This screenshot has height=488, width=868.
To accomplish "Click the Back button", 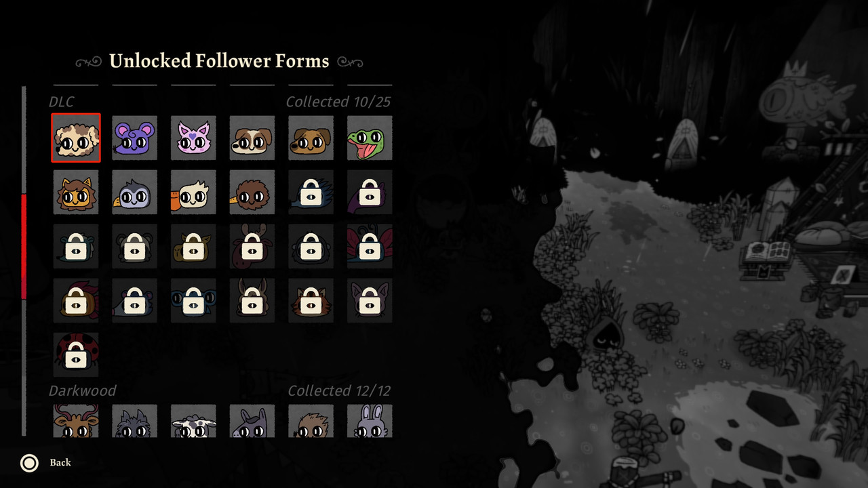I will pyautogui.click(x=60, y=462).
